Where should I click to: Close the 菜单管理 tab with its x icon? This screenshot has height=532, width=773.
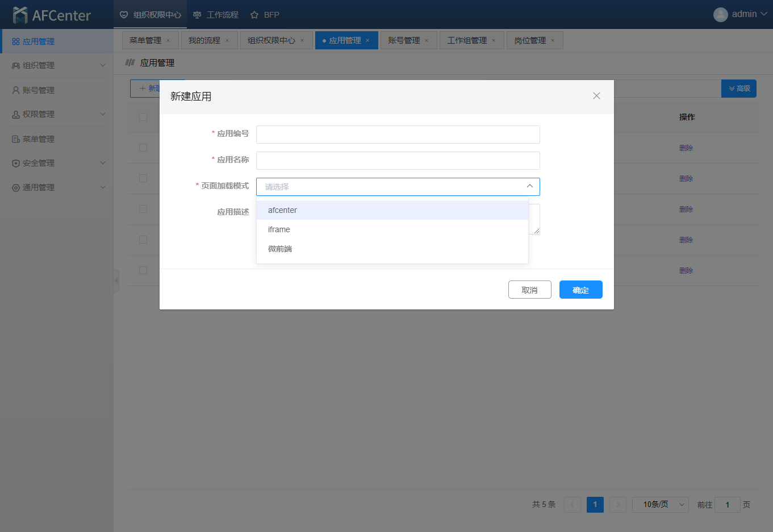(x=168, y=41)
